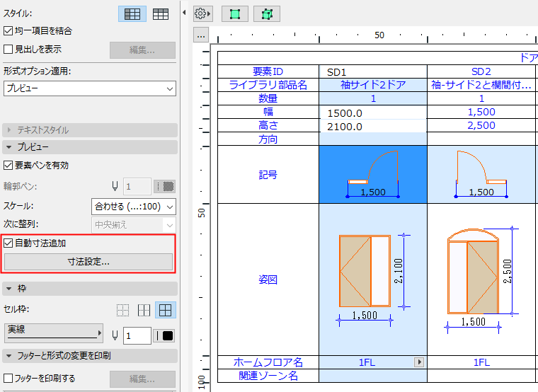Screen dimensions: 538x392
Task: Click the cell border pen number field
Action: (137, 336)
